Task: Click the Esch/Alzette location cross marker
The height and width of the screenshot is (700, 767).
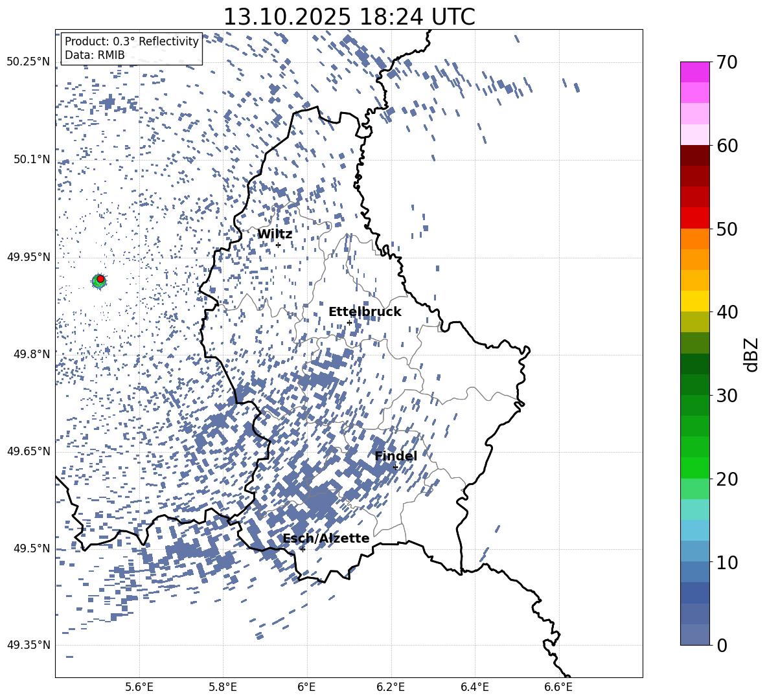Action: click(303, 549)
